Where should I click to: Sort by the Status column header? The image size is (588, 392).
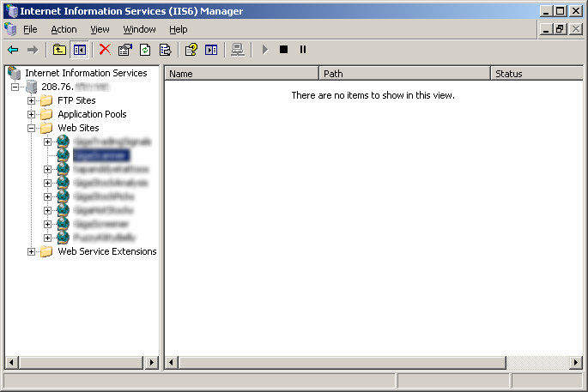(x=536, y=74)
